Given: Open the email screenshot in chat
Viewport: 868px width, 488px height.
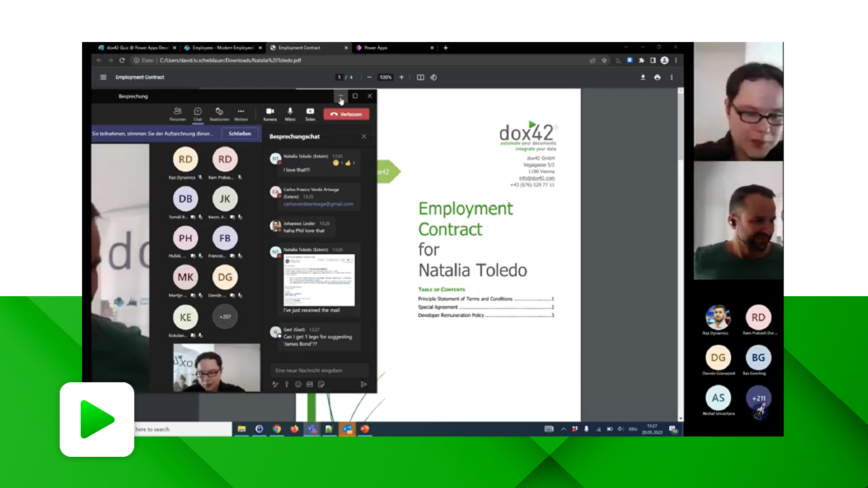Looking at the screenshot, I should [319, 280].
